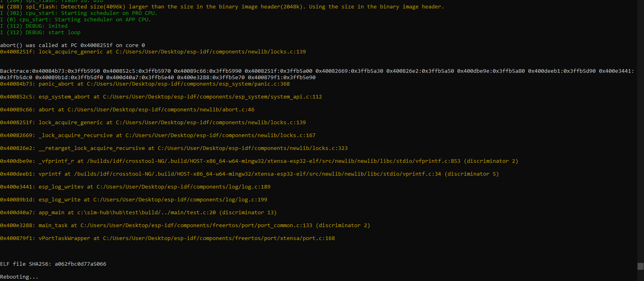Click the "DEBUG: start loop" log line
This screenshot has width=644, height=281.
40,33
